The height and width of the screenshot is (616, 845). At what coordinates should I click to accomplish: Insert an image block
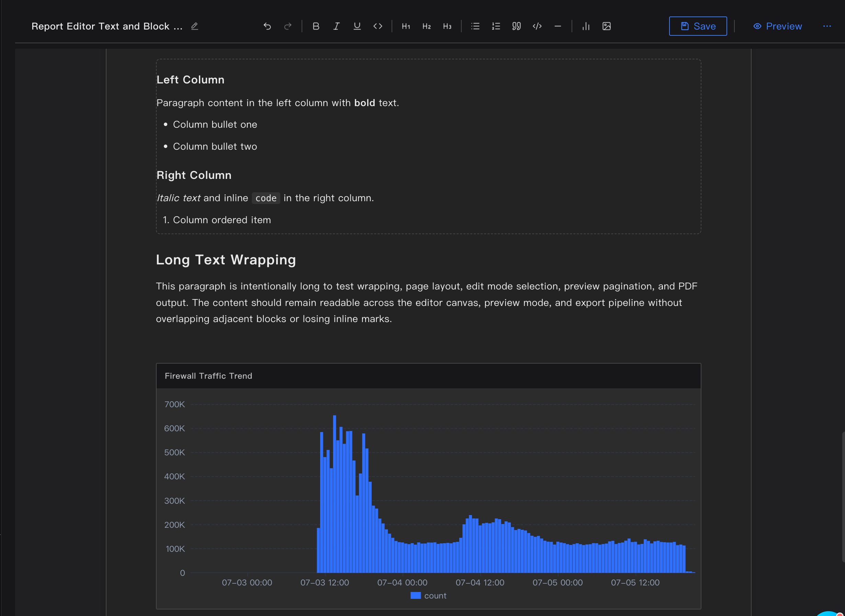pyautogui.click(x=607, y=26)
